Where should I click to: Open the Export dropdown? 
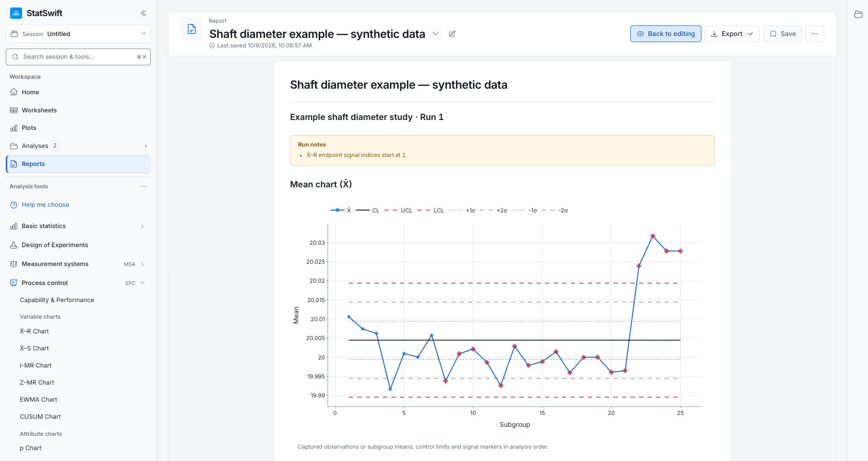click(x=732, y=34)
